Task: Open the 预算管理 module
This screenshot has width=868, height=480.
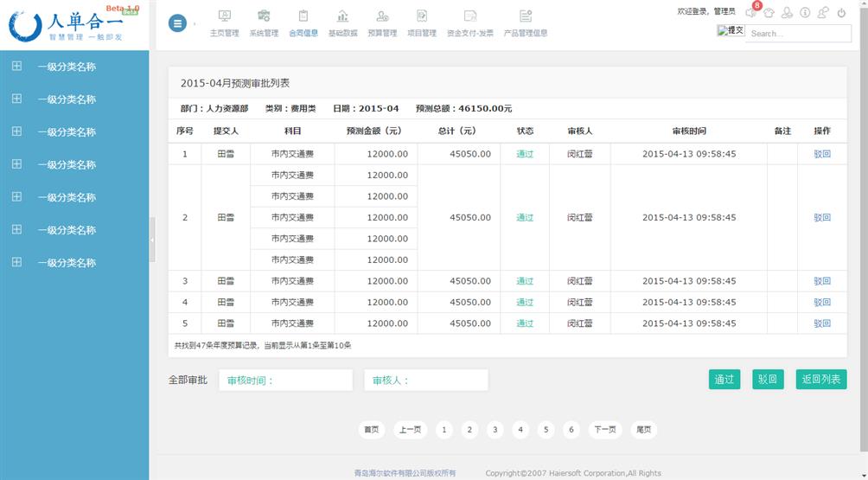Action: pyautogui.click(x=382, y=23)
